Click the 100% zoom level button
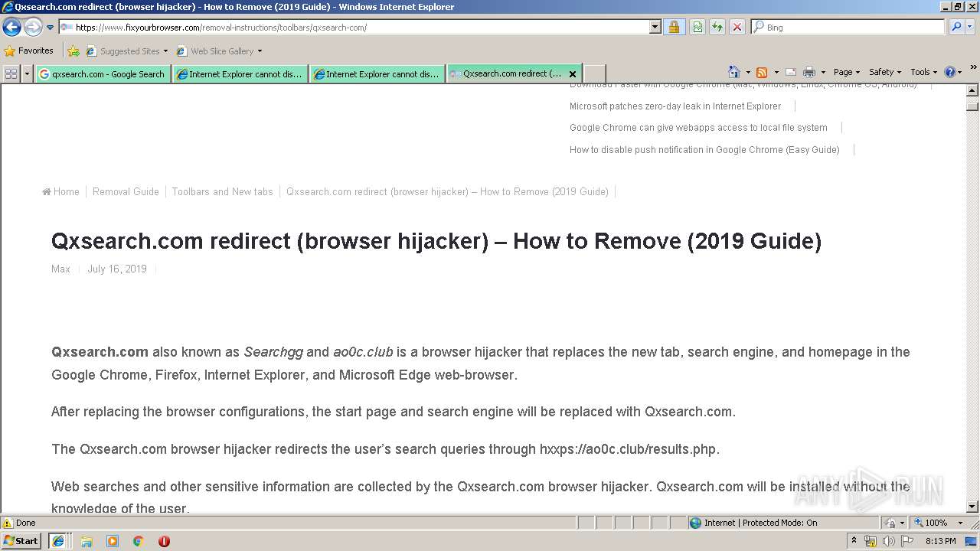This screenshot has width=980, height=551. tap(931, 523)
